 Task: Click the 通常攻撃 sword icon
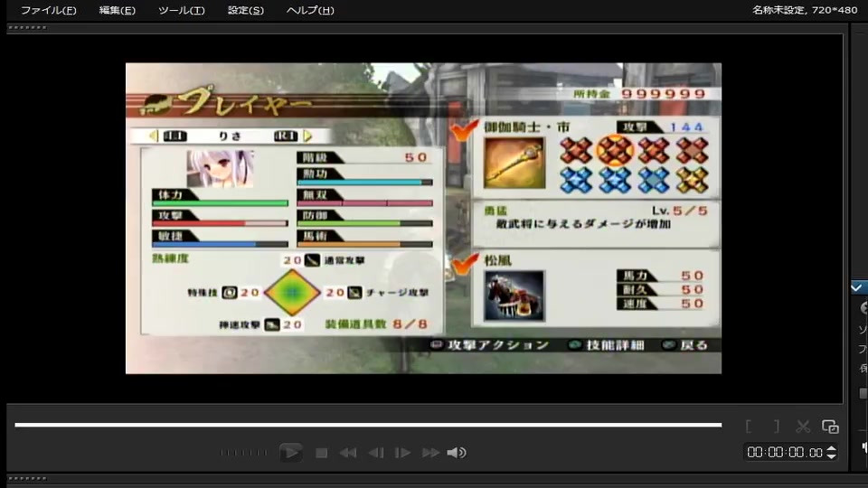click(312, 260)
